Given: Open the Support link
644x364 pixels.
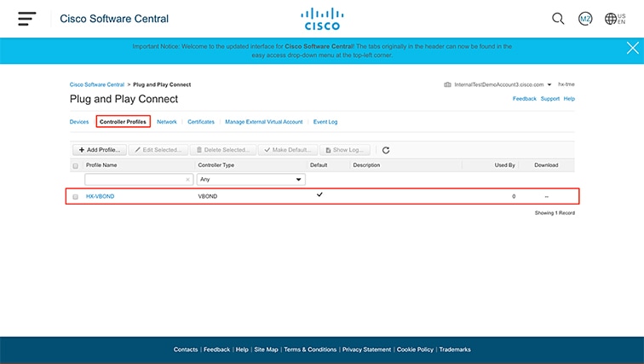Looking at the screenshot, I should coord(550,99).
